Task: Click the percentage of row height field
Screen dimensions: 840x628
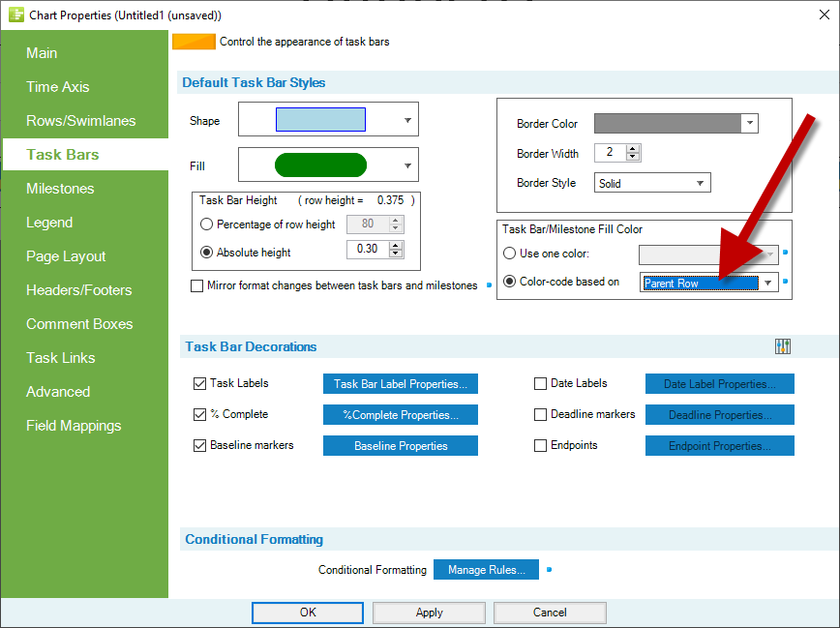Action: [368, 224]
